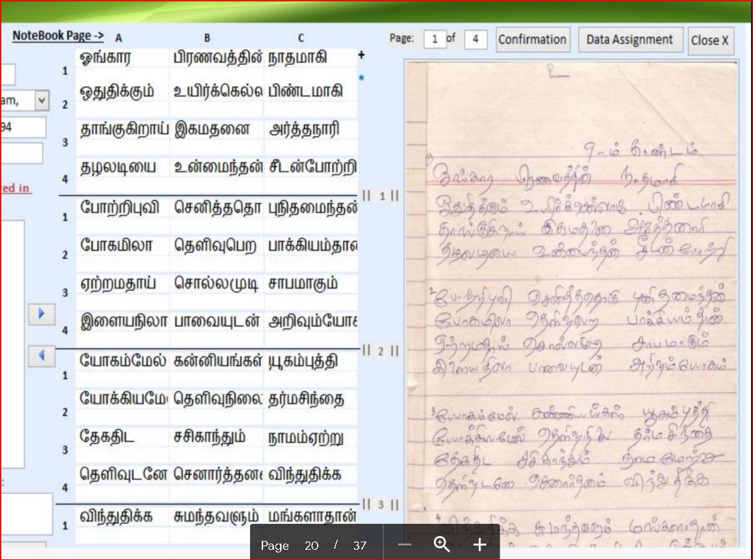
Task: Click the blue asterisk icon beside the grid
Action: (361, 77)
